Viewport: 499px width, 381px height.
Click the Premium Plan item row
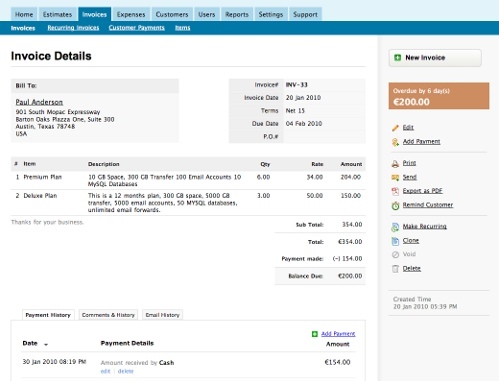[x=188, y=180]
